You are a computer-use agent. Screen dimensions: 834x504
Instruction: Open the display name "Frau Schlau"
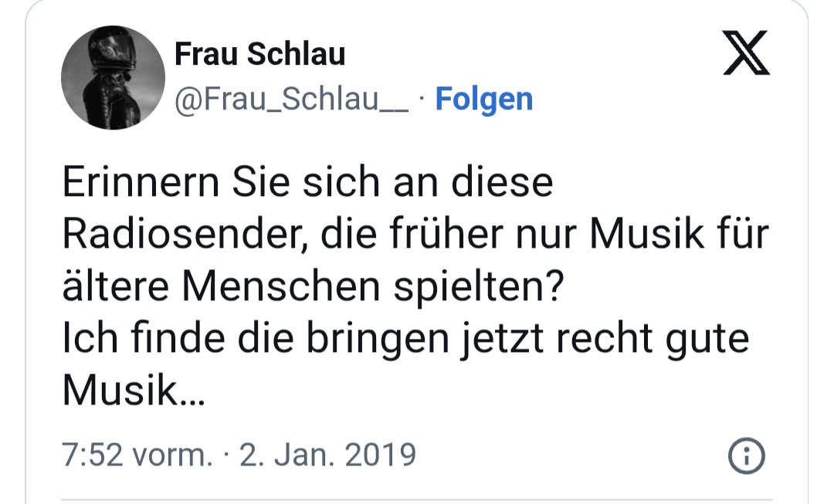(259, 54)
